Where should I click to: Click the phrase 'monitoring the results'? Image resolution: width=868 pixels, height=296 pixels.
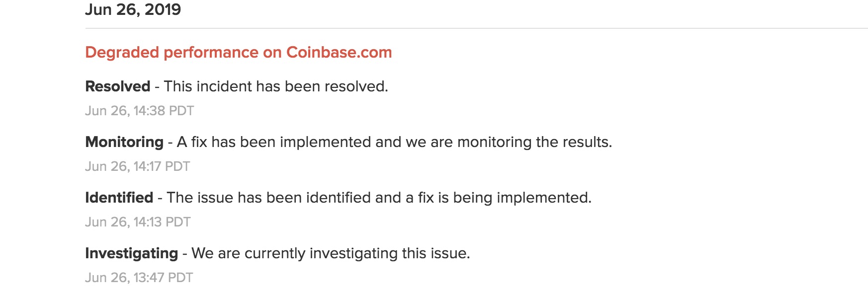(533, 142)
